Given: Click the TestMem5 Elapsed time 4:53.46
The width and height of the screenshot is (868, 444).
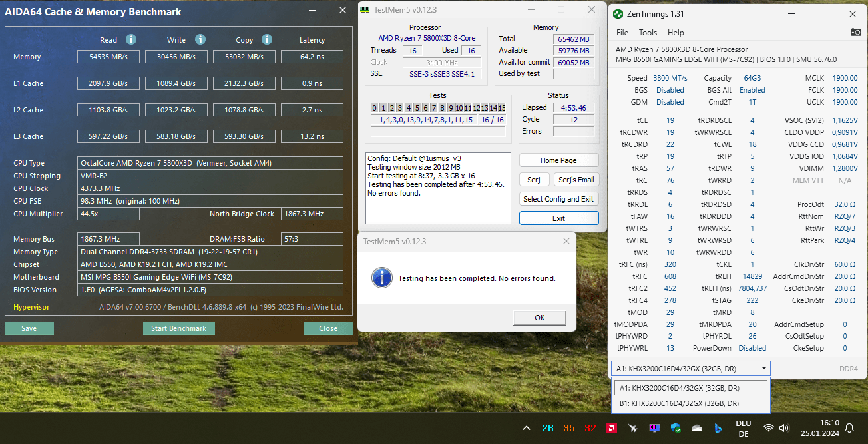Looking at the screenshot, I should tap(574, 108).
